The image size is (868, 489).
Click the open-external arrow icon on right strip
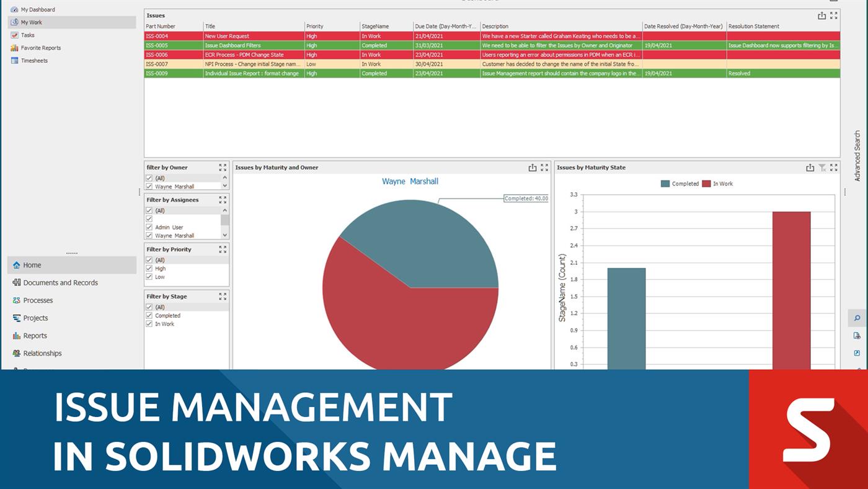coord(857,353)
